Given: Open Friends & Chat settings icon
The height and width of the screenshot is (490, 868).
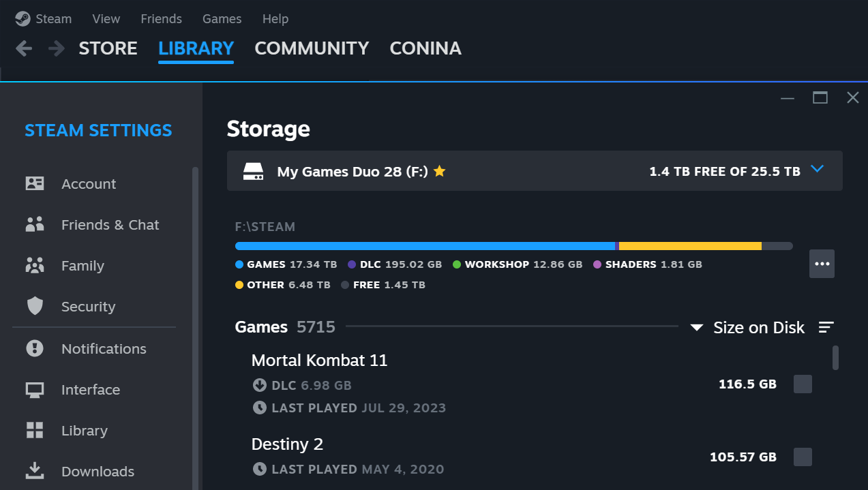Looking at the screenshot, I should pos(35,225).
